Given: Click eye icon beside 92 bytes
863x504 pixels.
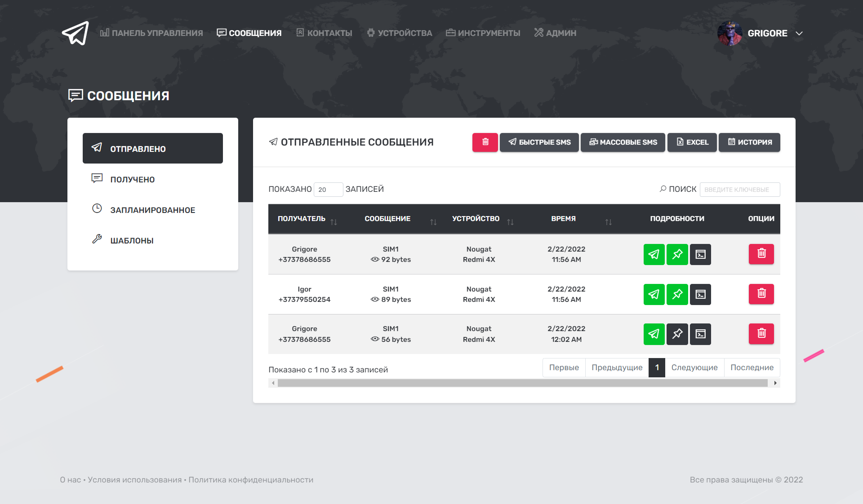Looking at the screenshot, I should [x=375, y=260].
